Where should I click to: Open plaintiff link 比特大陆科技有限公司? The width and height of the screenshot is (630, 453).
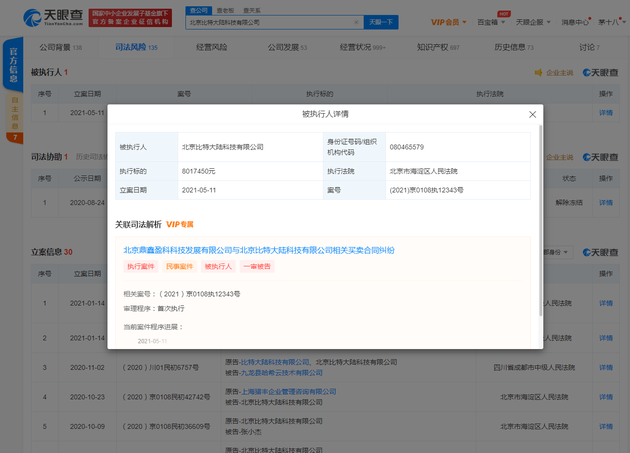coord(275,362)
